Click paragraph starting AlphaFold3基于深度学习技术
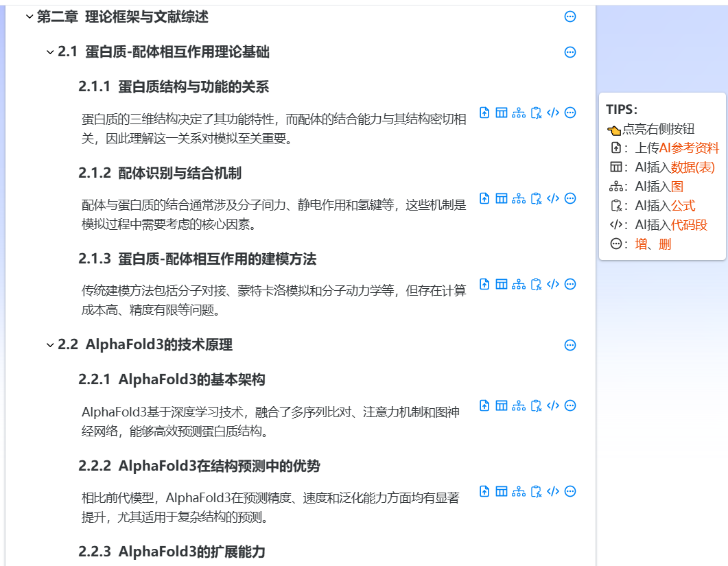 [270, 422]
